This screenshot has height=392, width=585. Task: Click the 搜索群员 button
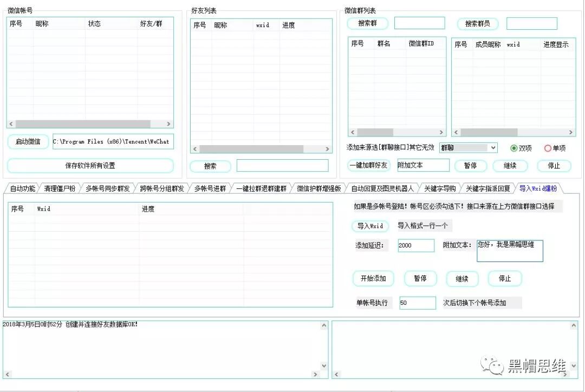477,23
